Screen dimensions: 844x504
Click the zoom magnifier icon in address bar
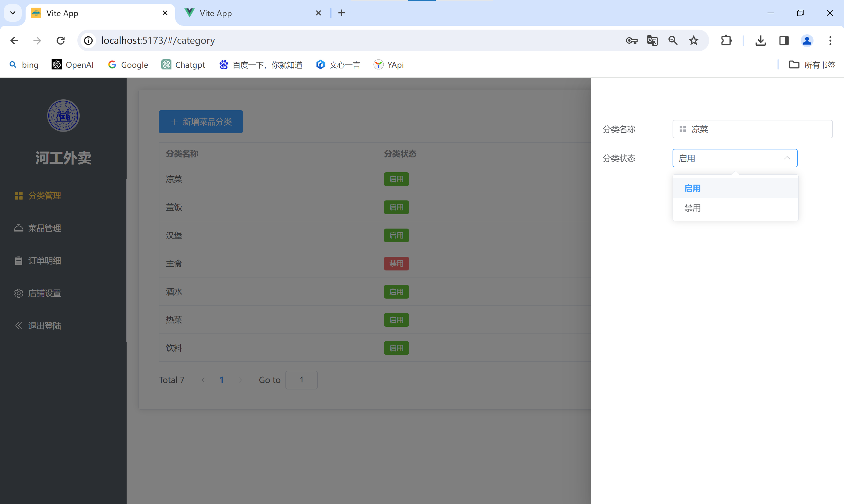[673, 41]
